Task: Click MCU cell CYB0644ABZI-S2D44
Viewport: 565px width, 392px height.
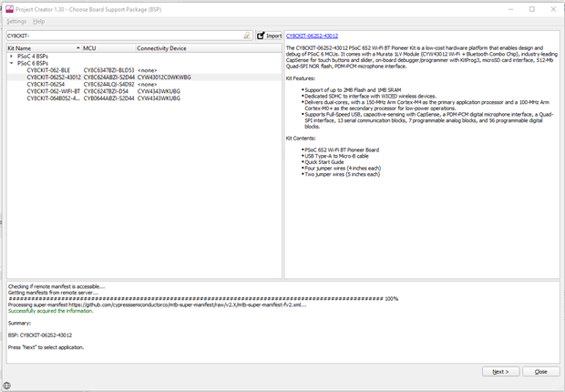Action: point(108,98)
